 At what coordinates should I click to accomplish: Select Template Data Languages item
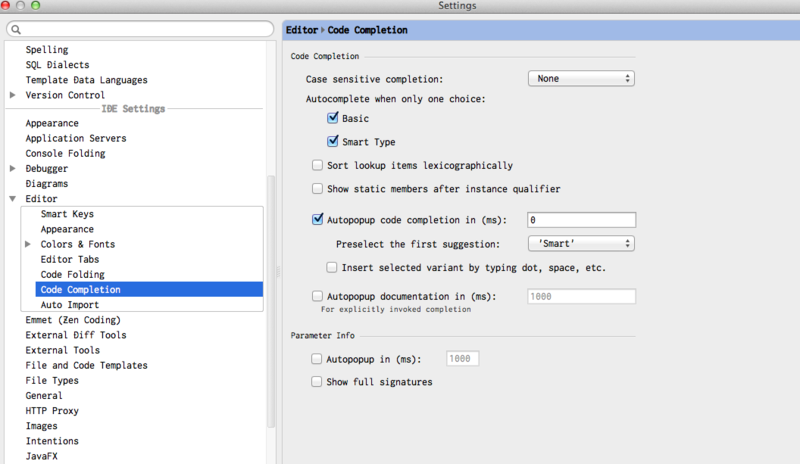[87, 80]
